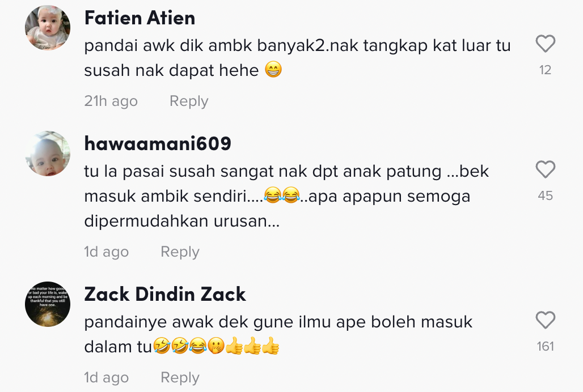Click hawaamani609's '1d ago' timestamp

click(x=107, y=252)
